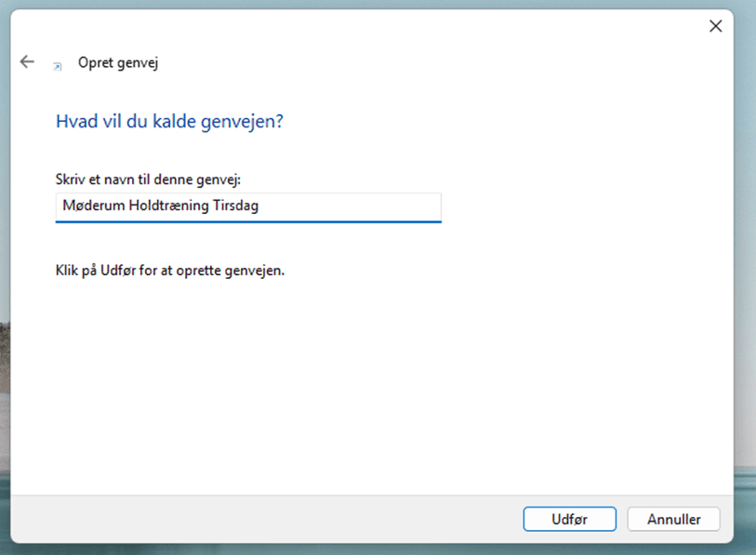The image size is (756, 555).
Task: Place cursor on Tirsdag in the name field
Action: (x=234, y=206)
